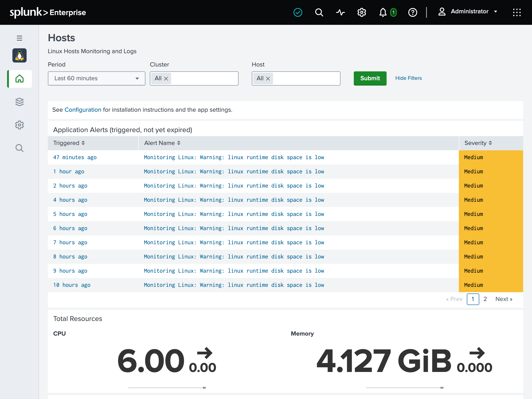This screenshot has height=399, width=532.
Task: Click the notification count badge showing 1
Action: click(x=393, y=12)
